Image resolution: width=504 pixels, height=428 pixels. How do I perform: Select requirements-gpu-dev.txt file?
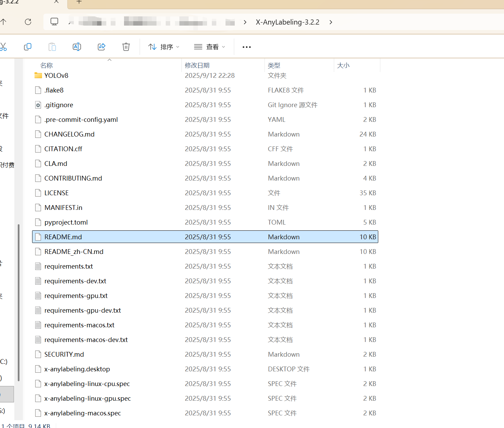click(205, 310)
